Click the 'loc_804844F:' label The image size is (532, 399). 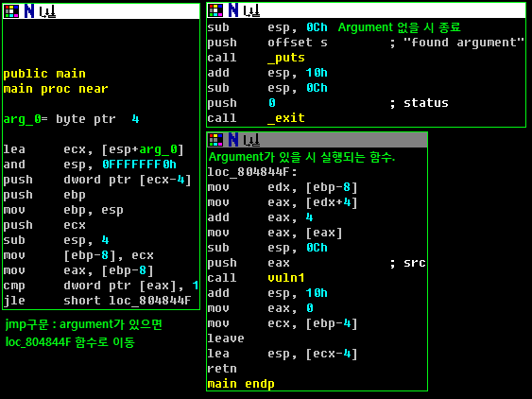(x=252, y=172)
